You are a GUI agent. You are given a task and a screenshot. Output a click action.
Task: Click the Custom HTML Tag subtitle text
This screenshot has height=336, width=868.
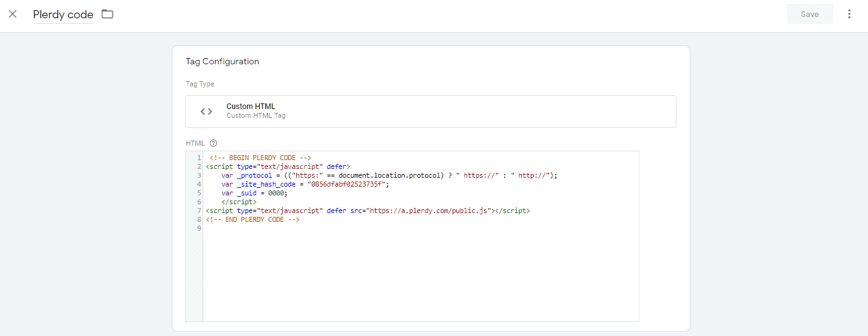coord(256,116)
